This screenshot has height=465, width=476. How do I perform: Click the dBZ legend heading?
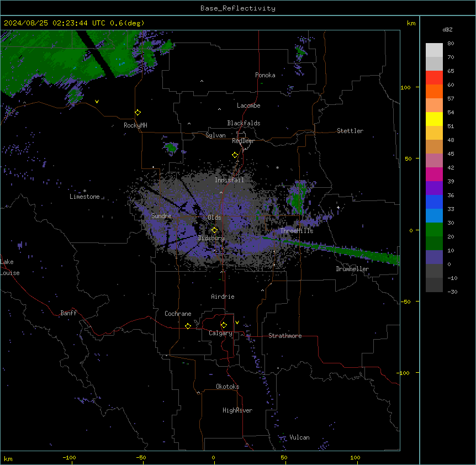(447, 29)
